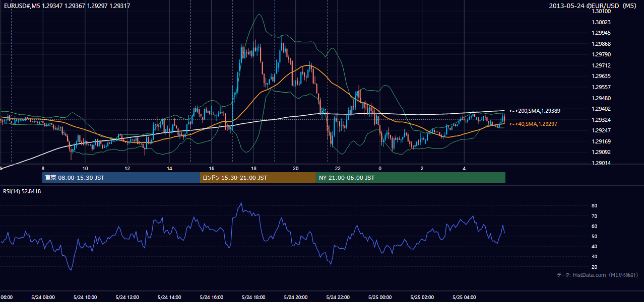Click hour label 14 under price chart

pyautogui.click(x=169, y=168)
